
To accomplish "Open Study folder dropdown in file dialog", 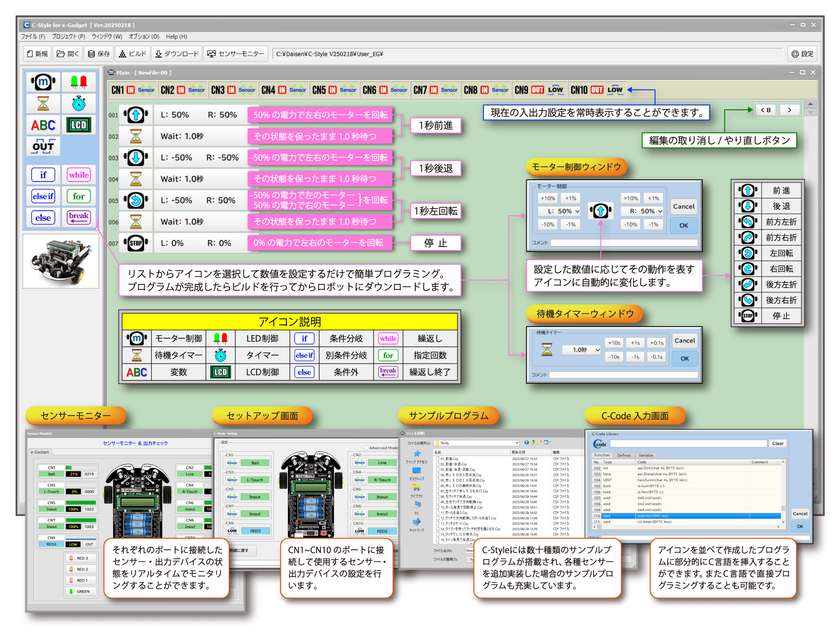I will click(x=476, y=443).
